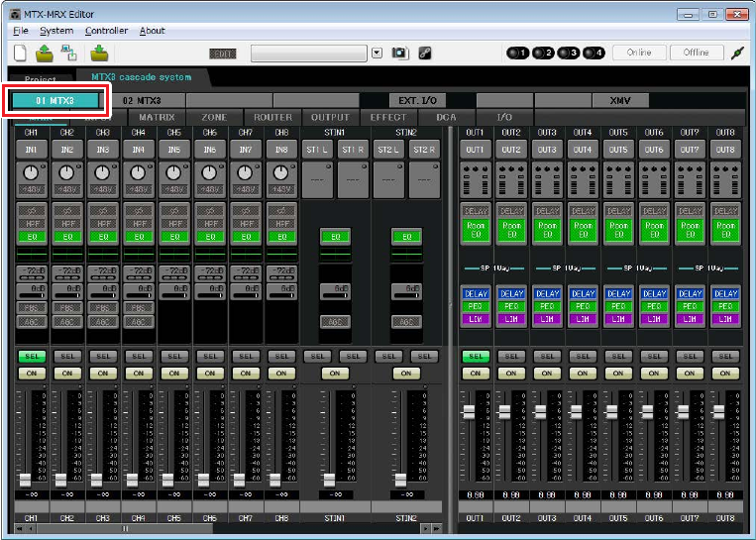Select OUT5 with its SEL button
The image size is (756, 540).
coord(618,357)
